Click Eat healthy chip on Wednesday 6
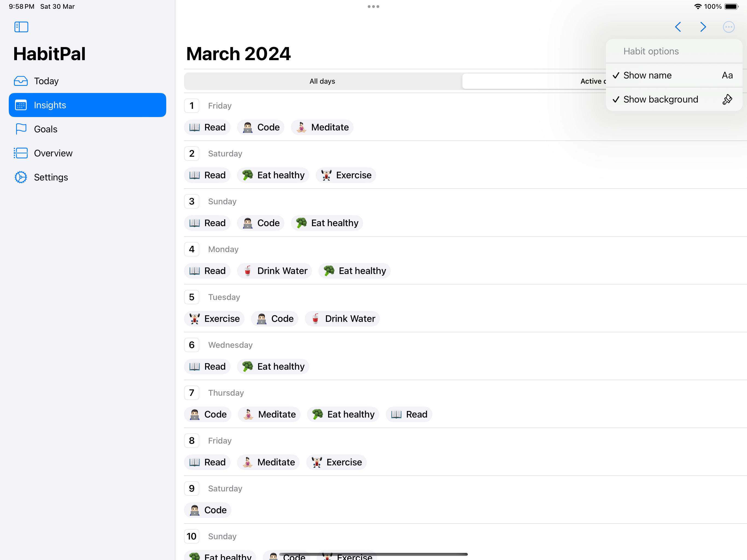The image size is (747, 560). (273, 367)
